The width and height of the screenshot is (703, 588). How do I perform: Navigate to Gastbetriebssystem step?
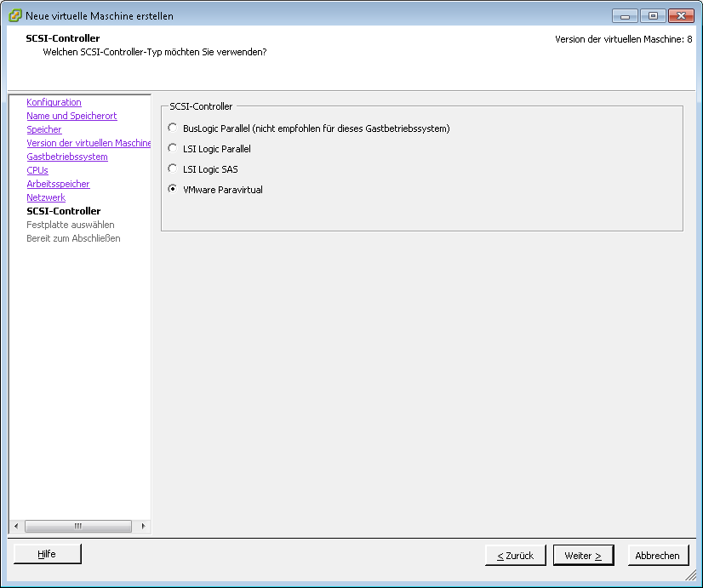(x=67, y=157)
